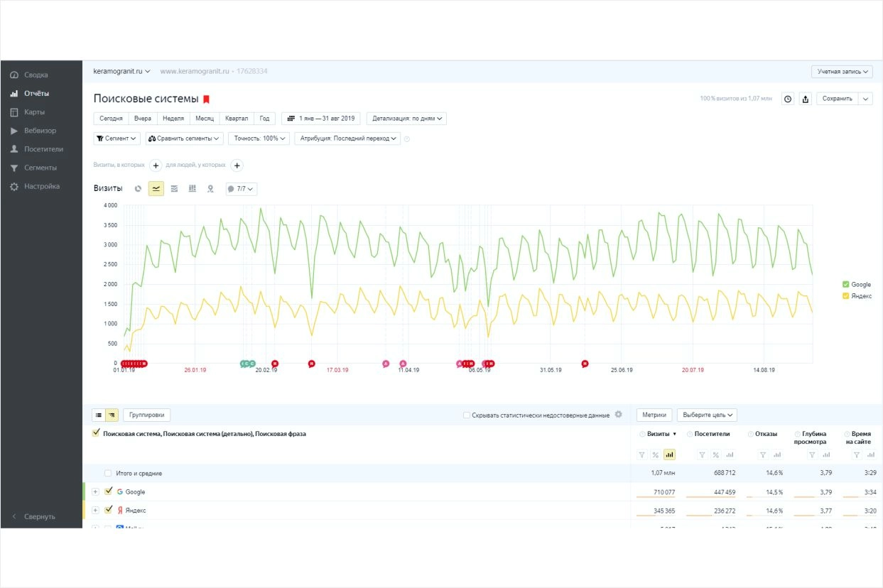Click chart icon under Глубина просмотра column
The height and width of the screenshot is (588, 883).
pos(825,454)
